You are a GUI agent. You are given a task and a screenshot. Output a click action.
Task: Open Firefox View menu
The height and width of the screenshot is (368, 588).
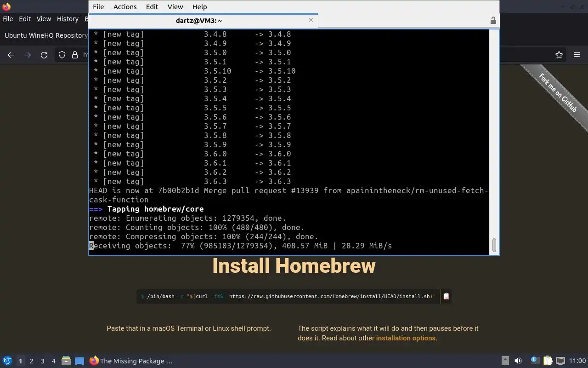44,19
